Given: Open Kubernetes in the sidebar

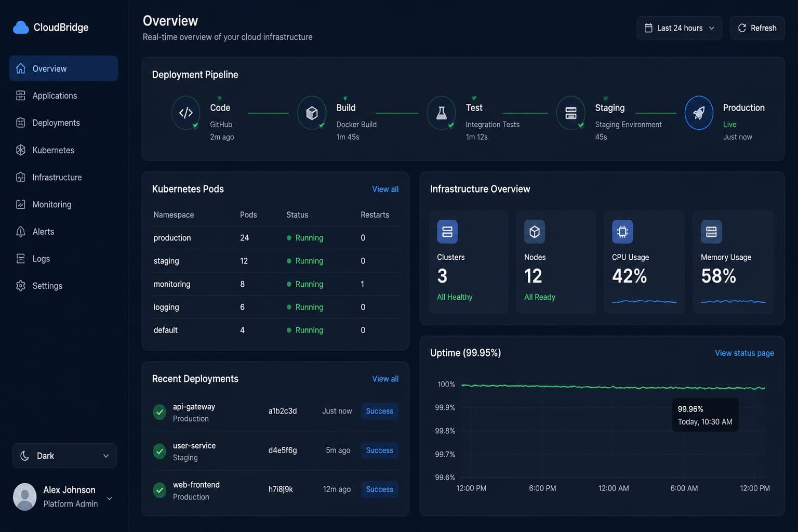Looking at the screenshot, I should [x=63, y=150].
